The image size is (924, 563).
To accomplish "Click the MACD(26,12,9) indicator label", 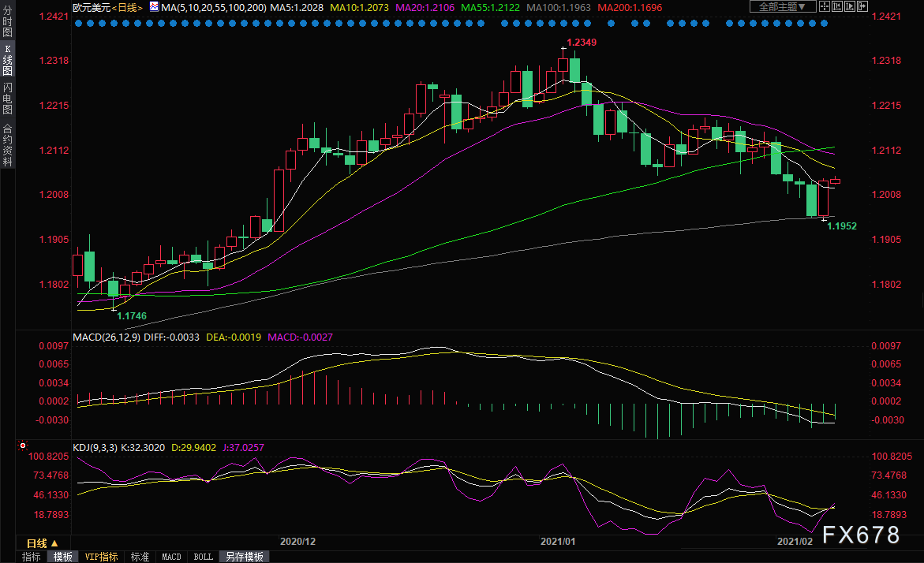I will (107, 337).
